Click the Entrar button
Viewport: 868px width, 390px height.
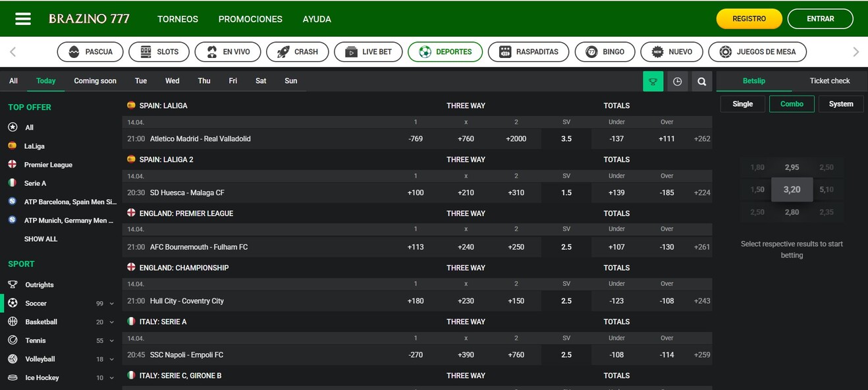click(x=821, y=19)
